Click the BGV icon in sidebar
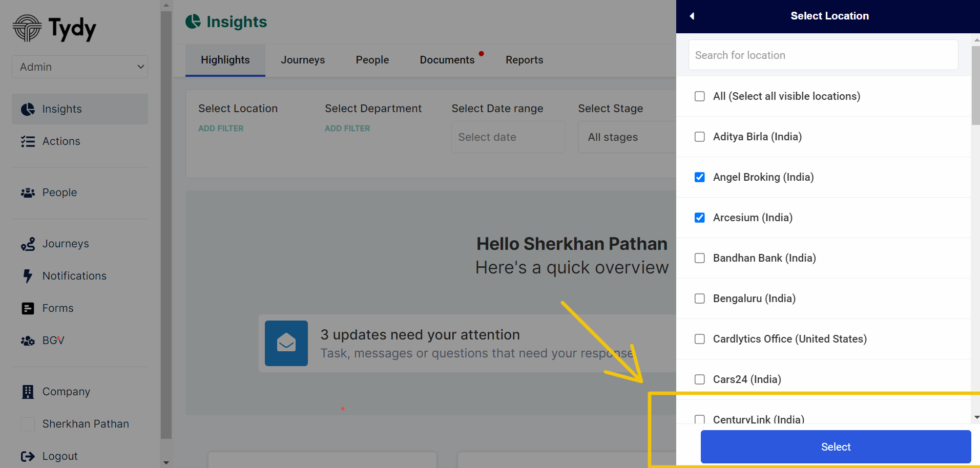The width and height of the screenshot is (980, 468). click(28, 341)
